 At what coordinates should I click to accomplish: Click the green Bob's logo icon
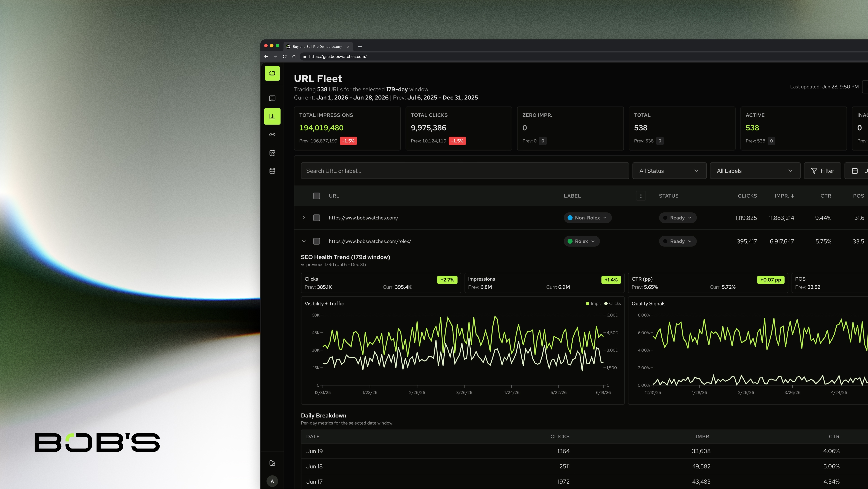(x=272, y=73)
